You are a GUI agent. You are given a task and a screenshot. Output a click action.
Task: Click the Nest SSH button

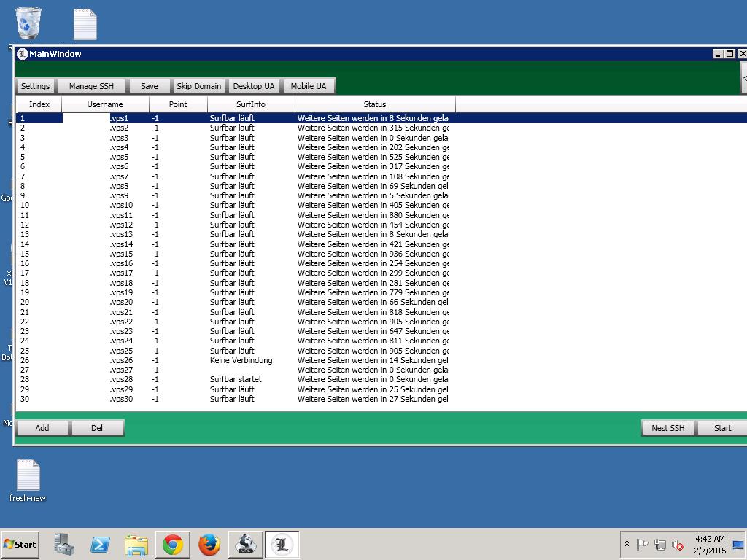668,428
